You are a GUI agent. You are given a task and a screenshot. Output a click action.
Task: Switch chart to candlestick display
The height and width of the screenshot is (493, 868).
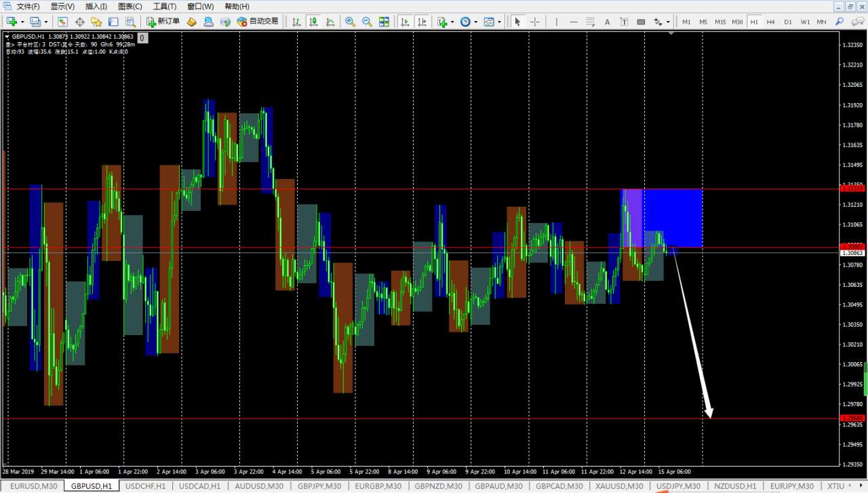pyautogui.click(x=313, y=22)
